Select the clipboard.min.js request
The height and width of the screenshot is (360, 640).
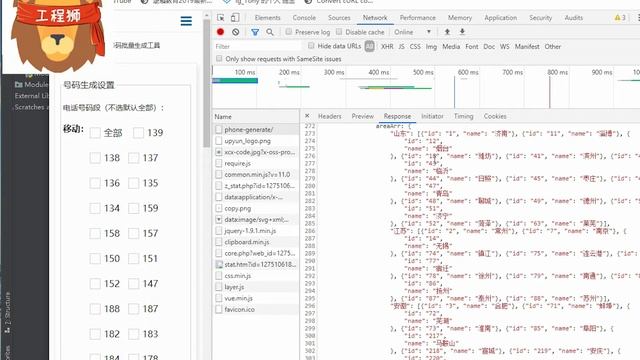256,242
